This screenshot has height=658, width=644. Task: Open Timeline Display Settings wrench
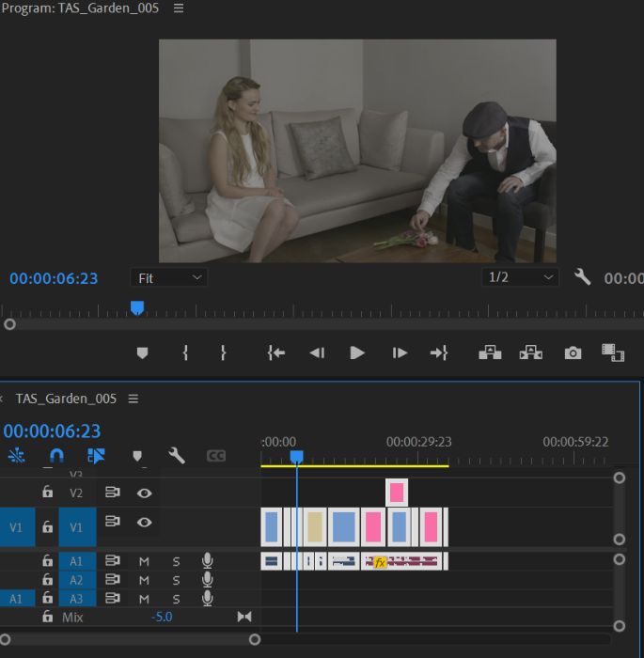(x=177, y=455)
